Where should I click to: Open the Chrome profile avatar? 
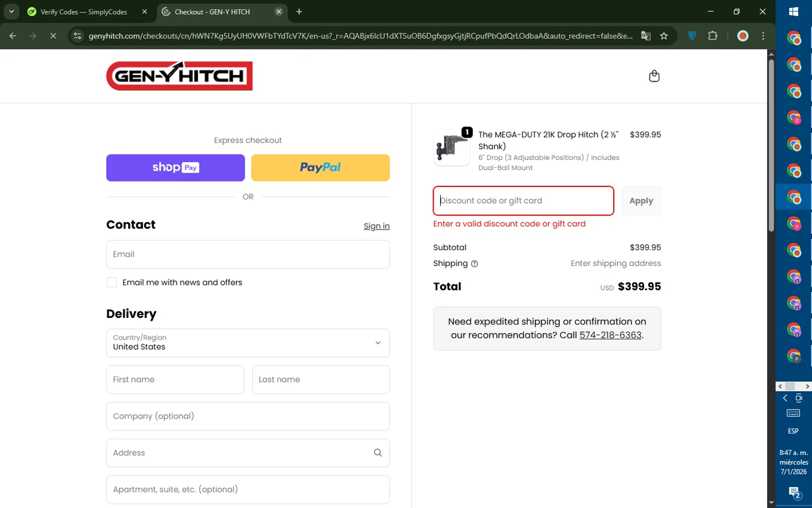tap(743, 36)
